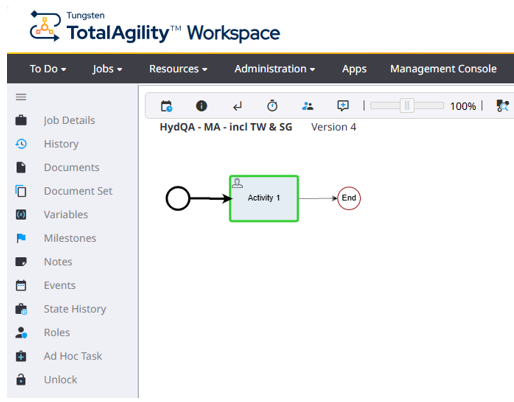Click the user icon on Activity 1
Screen dimensions: 514x402
coord(237,183)
